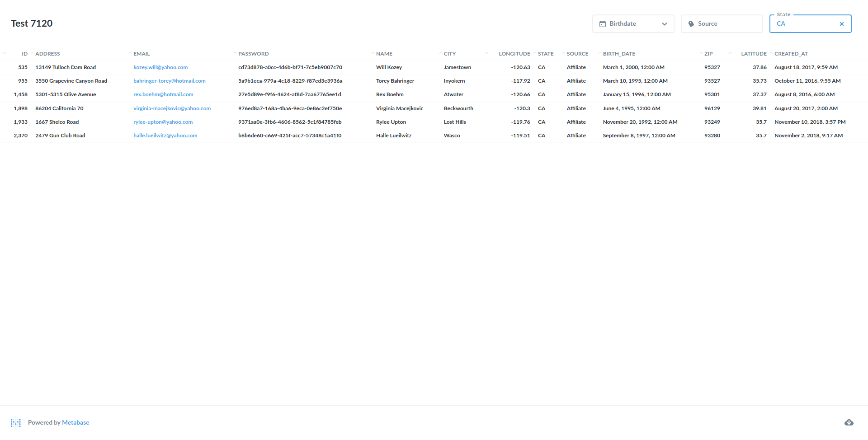Click the calendar icon in the Birthdate filter
The width and height of the screenshot is (868, 440).
pos(603,23)
